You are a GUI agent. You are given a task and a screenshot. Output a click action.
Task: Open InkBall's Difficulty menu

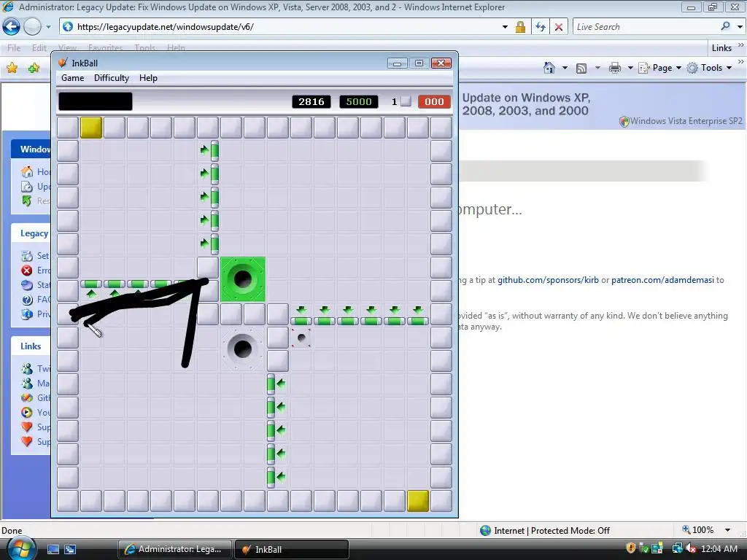tap(112, 78)
